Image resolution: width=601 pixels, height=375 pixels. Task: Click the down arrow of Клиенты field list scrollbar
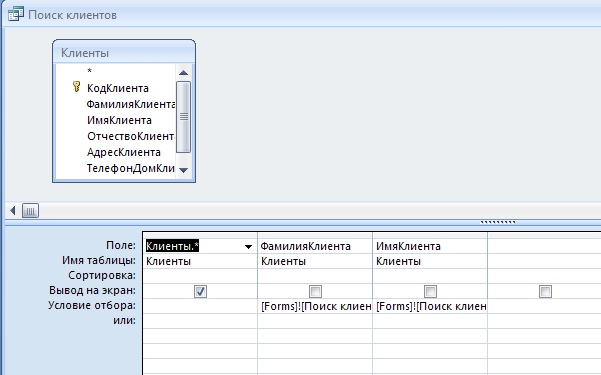[x=184, y=170]
